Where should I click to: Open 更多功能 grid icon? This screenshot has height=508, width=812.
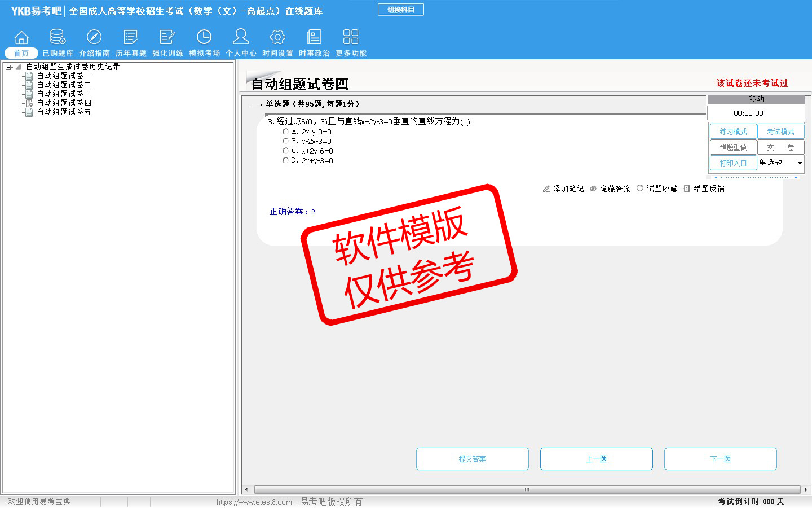pos(351,37)
